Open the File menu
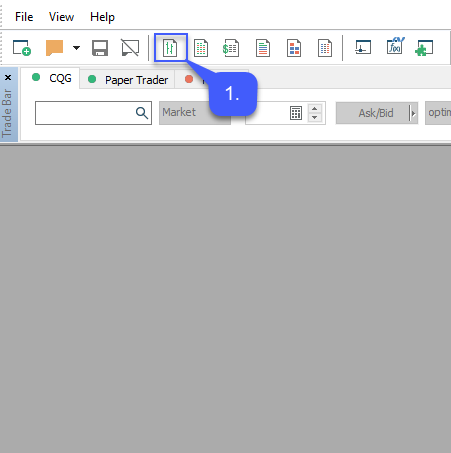The height and width of the screenshot is (453, 451). tap(24, 17)
